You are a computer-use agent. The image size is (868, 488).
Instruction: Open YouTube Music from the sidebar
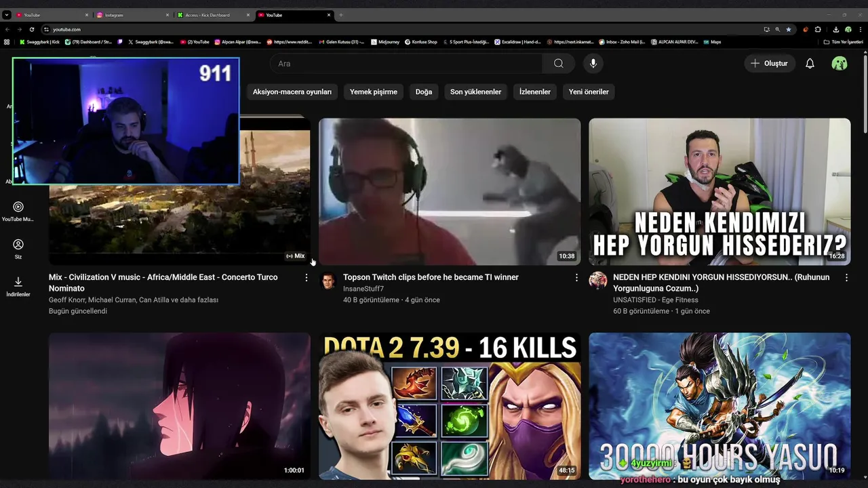18,211
